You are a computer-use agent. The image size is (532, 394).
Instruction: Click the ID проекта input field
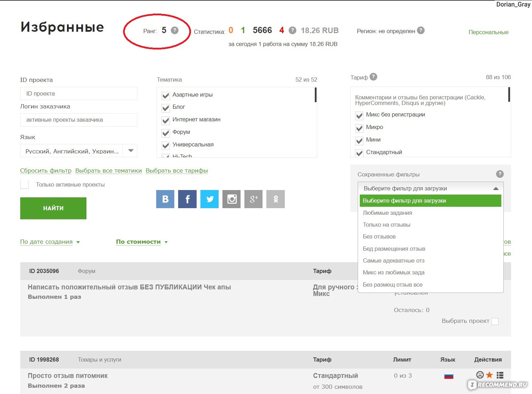79,93
